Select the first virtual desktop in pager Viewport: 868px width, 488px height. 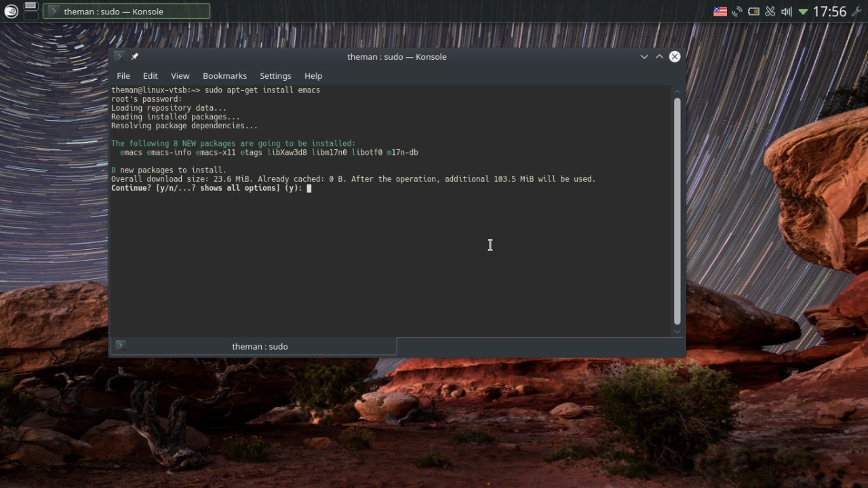click(x=31, y=6)
